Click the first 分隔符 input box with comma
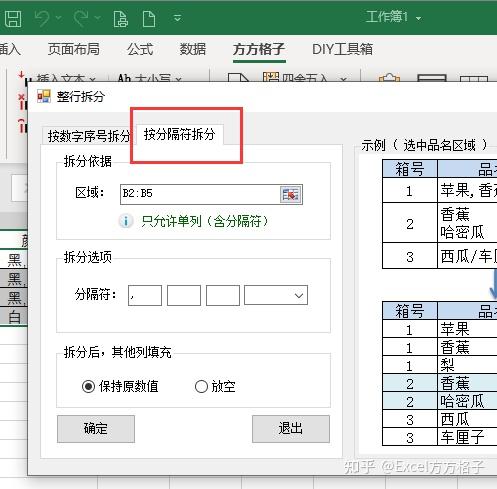This screenshot has height=489, width=497. point(145,295)
